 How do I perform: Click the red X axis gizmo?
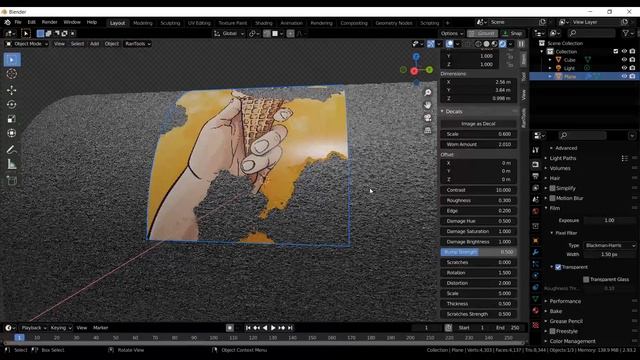pyautogui.click(x=414, y=71)
